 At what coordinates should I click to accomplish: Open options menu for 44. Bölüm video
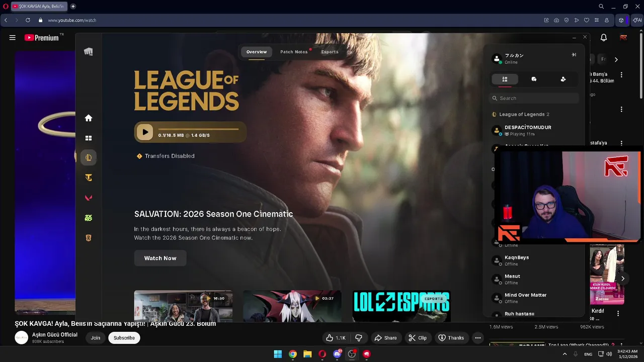[621, 74]
